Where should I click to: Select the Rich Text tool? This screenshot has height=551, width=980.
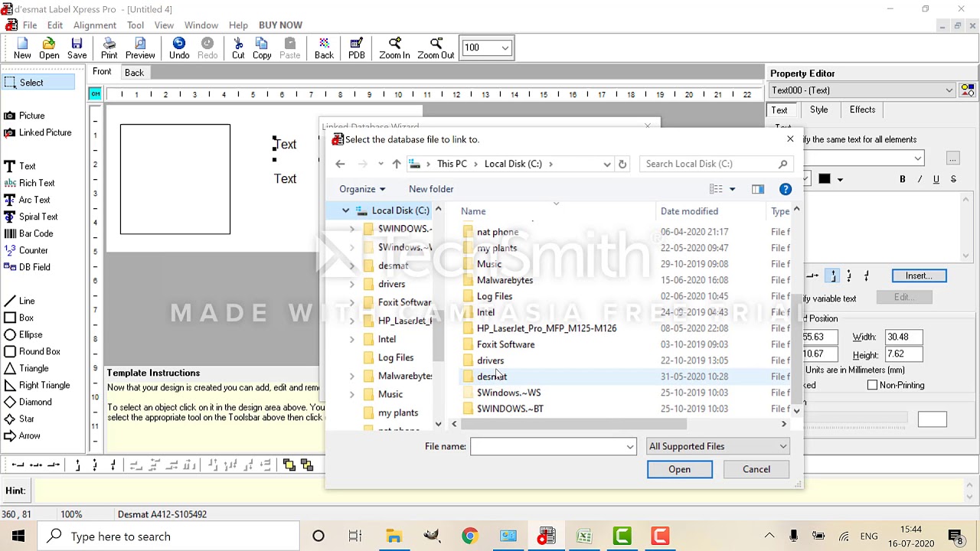coord(29,183)
